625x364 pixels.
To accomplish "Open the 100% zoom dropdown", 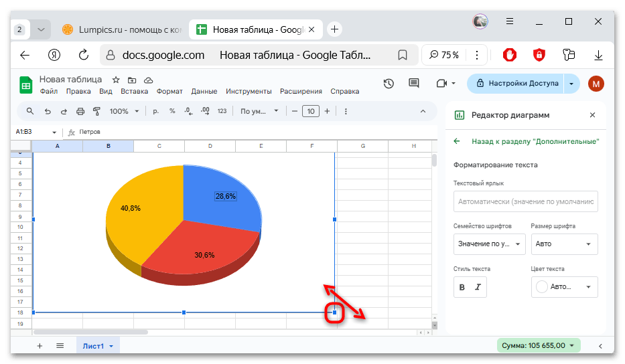I will coord(124,111).
